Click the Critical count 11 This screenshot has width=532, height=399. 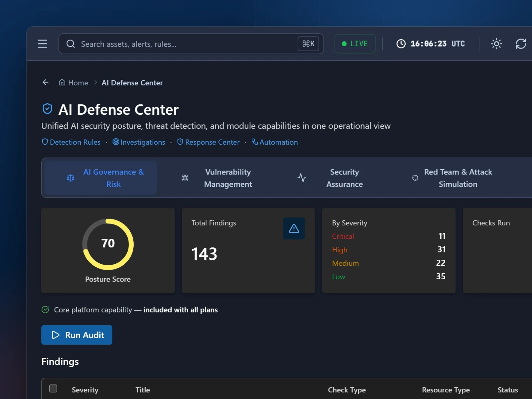point(442,236)
